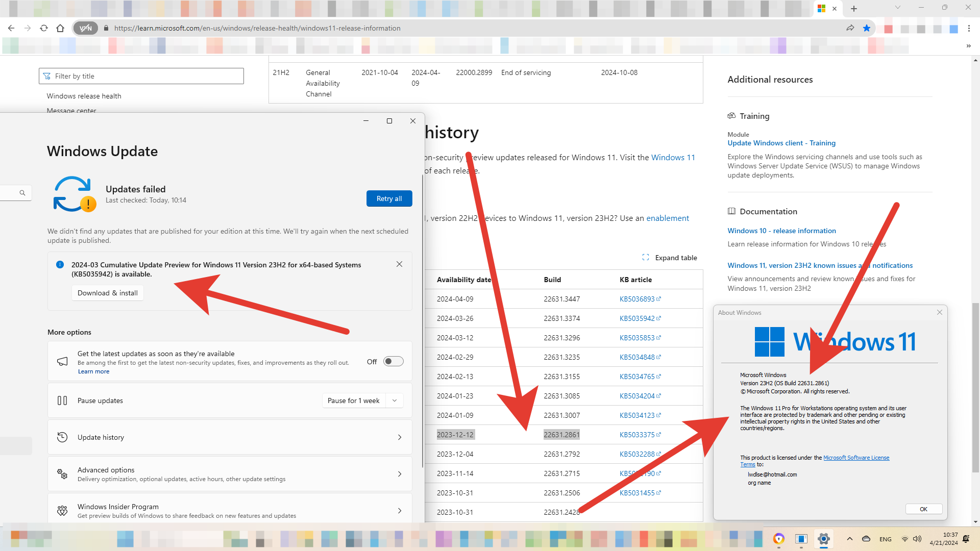Show hidden system tray icons

pyautogui.click(x=849, y=539)
